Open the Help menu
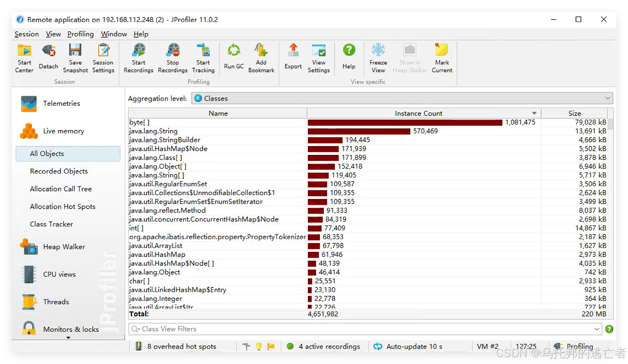This screenshot has width=628, height=364. (x=141, y=34)
